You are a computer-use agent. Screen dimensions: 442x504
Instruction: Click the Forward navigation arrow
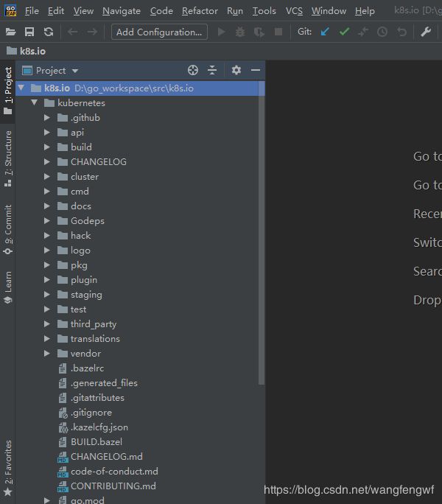coord(92,32)
